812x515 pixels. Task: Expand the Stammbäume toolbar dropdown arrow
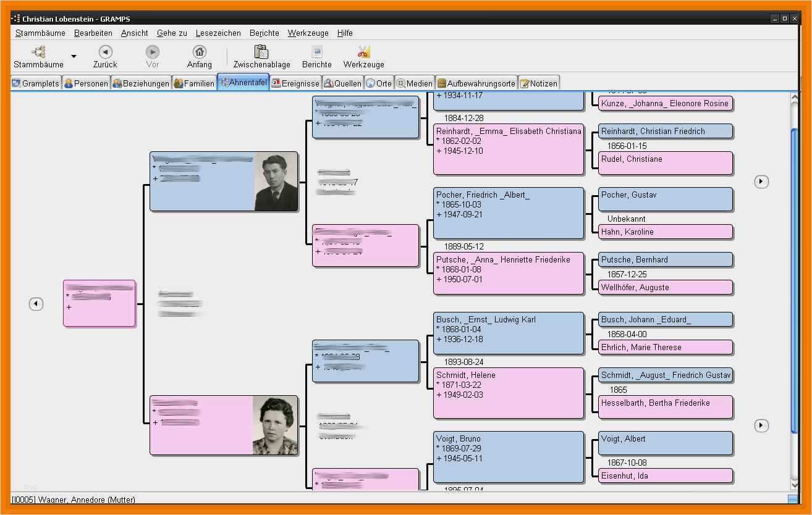point(74,57)
